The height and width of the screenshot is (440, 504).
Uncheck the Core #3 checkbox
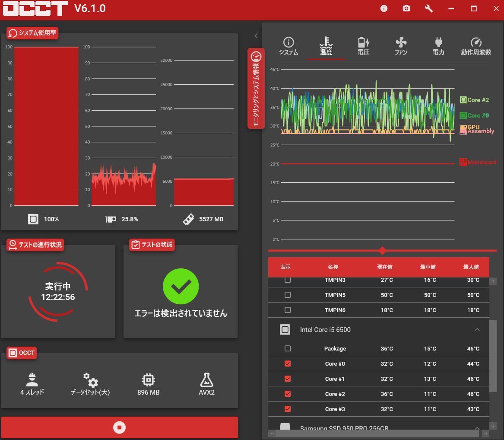288,409
